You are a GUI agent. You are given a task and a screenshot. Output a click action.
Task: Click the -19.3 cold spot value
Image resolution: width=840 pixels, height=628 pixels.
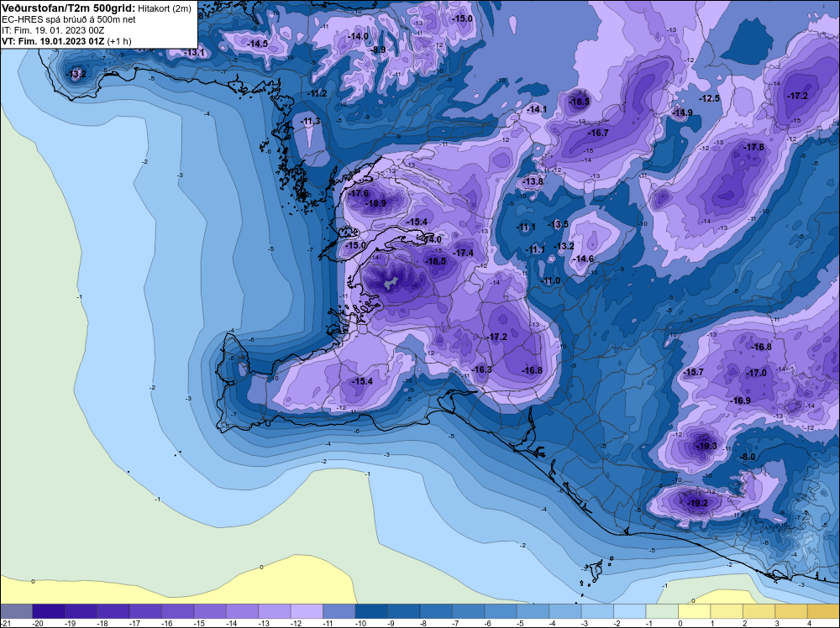[706, 446]
